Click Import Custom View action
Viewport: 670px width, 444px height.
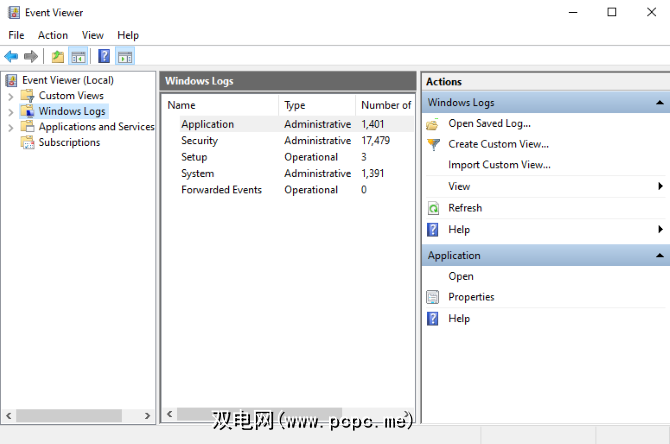499,165
